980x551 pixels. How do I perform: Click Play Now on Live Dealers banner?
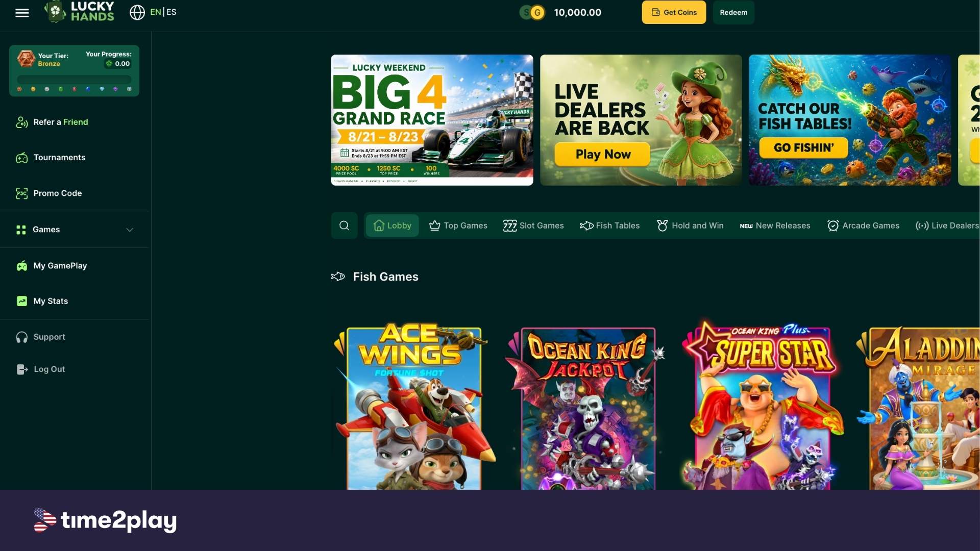602,154
